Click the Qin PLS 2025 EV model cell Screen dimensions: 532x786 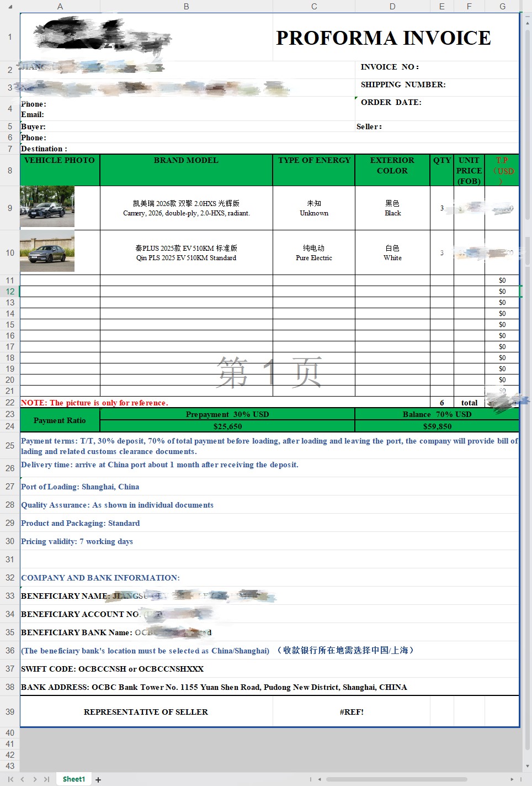click(x=186, y=252)
